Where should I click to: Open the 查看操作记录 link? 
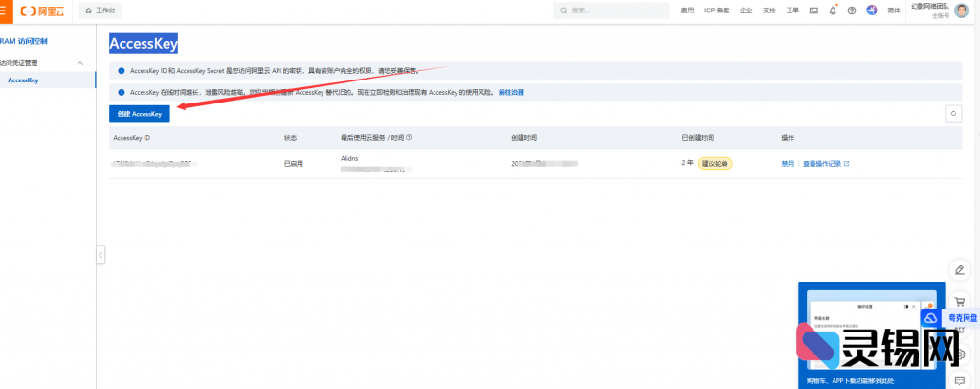tap(825, 164)
